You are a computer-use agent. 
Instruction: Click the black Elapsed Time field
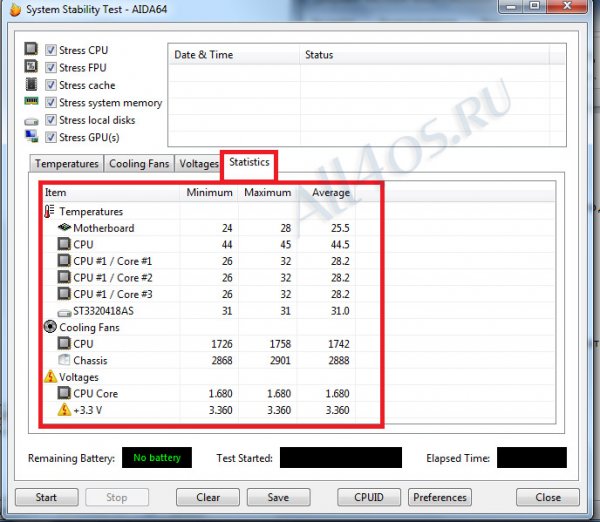[x=532, y=458]
